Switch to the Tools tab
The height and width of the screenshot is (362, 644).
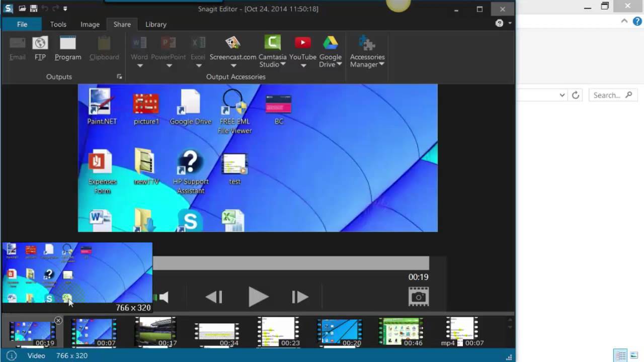(58, 24)
